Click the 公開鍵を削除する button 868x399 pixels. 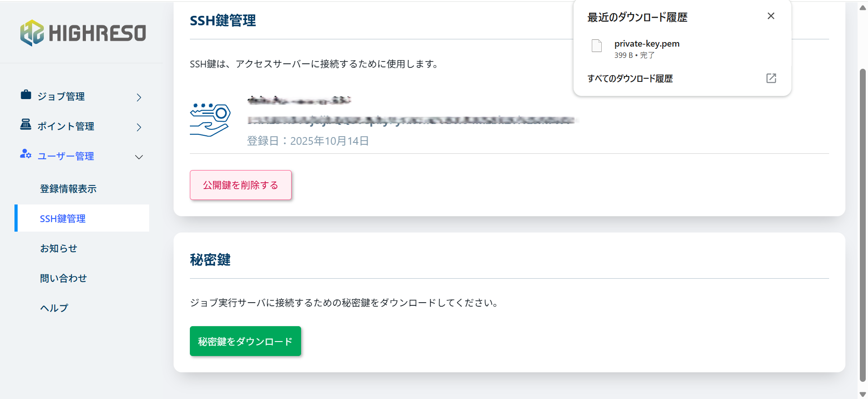(x=241, y=185)
